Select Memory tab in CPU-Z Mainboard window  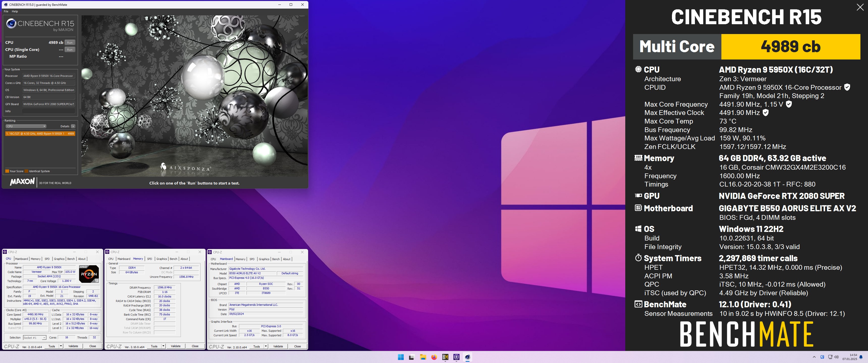click(x=240, y=259)
